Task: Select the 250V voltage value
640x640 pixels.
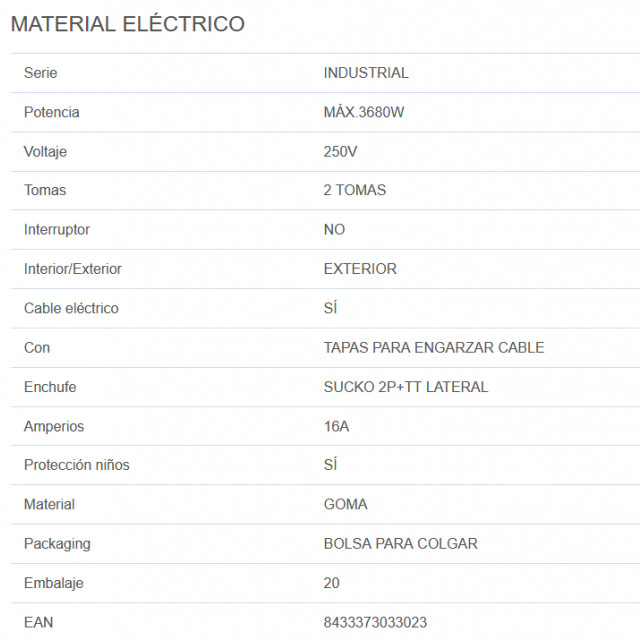Action: pyautogui.click(x=340, y=151)
